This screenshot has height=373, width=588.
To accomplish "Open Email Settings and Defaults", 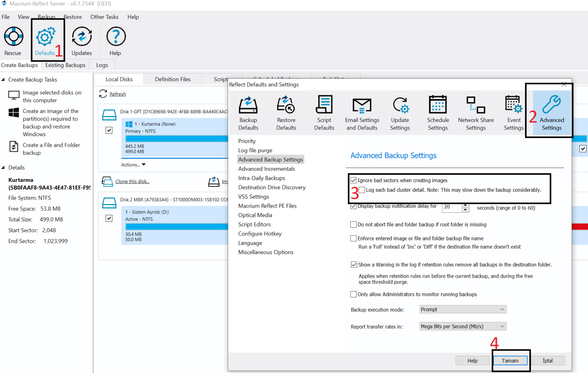I will coord(362,113).
